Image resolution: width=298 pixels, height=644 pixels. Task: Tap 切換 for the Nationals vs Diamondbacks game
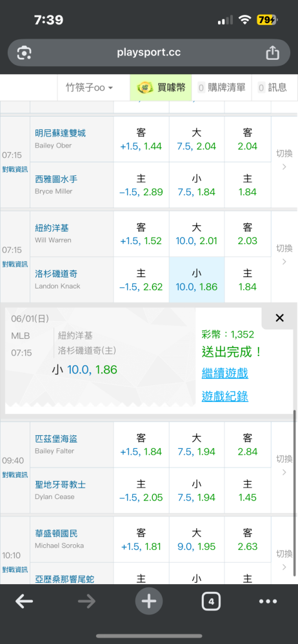[284, 560]
